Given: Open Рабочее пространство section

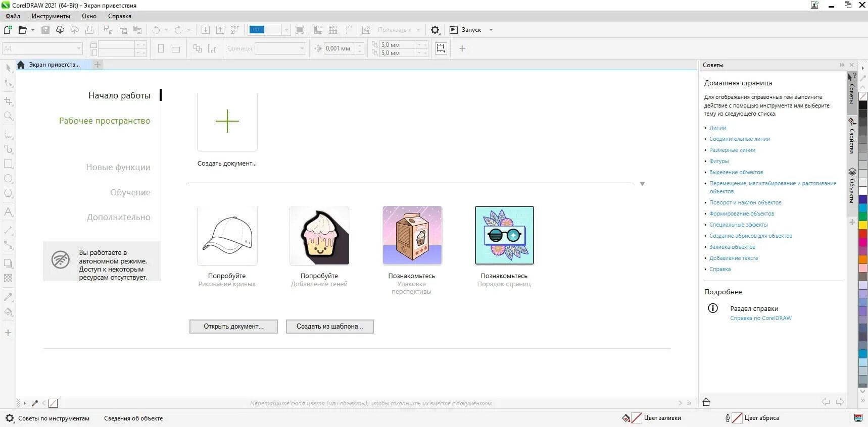Looking at the screenshot, I should point(105,121).
